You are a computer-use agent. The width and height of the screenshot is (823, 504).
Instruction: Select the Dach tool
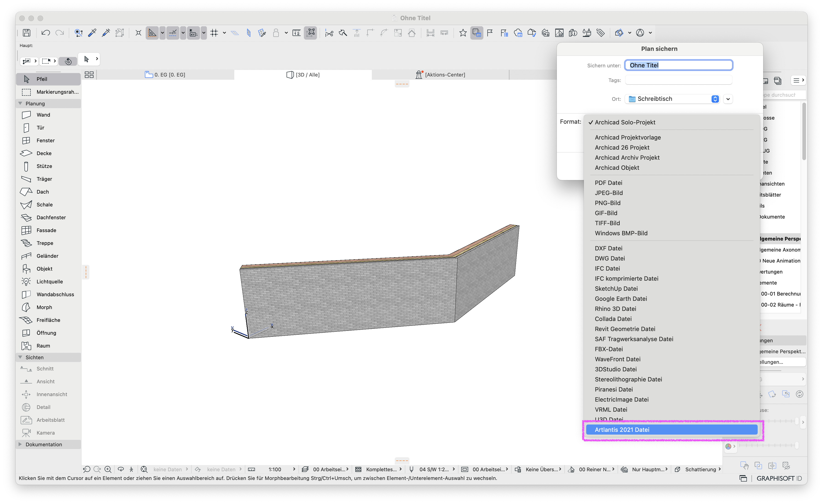[x=48, y=192]
